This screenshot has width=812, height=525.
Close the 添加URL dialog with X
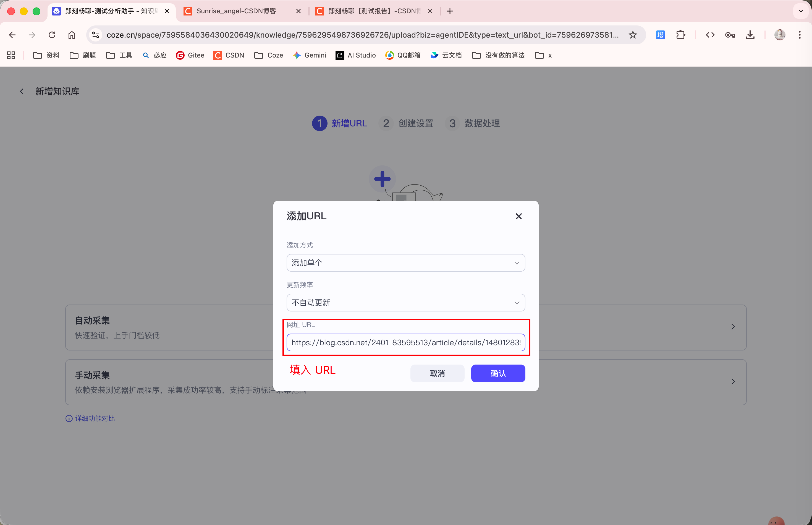coord(518,216)
